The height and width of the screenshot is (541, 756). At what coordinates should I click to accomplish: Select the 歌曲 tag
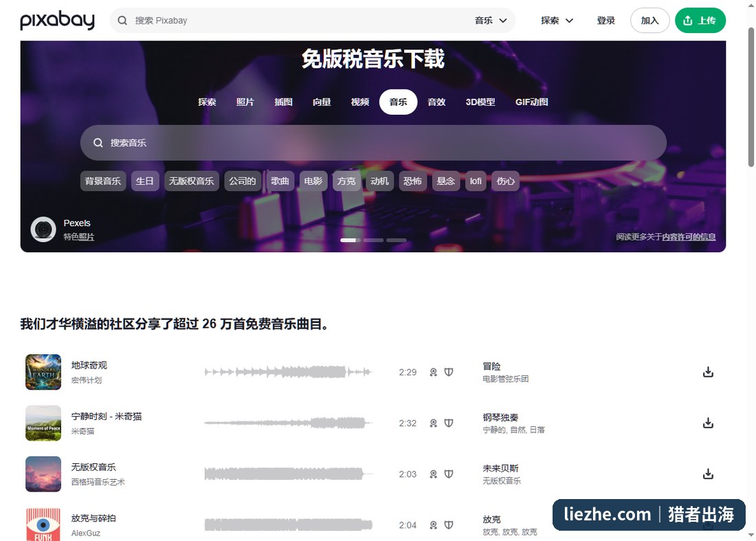[280, 181]
